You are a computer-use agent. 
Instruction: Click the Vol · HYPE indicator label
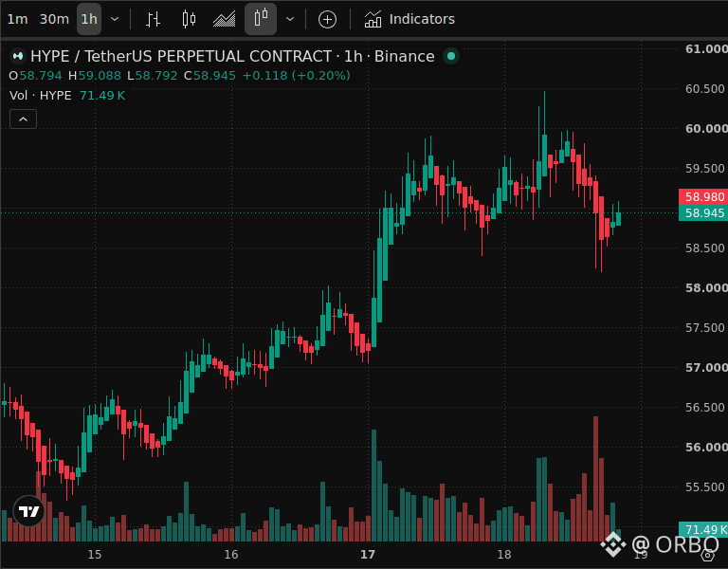pyautogui.click(x=41, y=96)
